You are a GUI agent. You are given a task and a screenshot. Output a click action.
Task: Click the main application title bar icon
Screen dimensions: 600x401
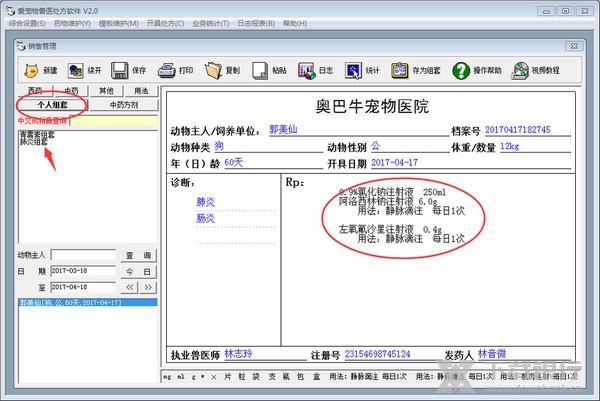pyautogui.click(x=10, y=11)
